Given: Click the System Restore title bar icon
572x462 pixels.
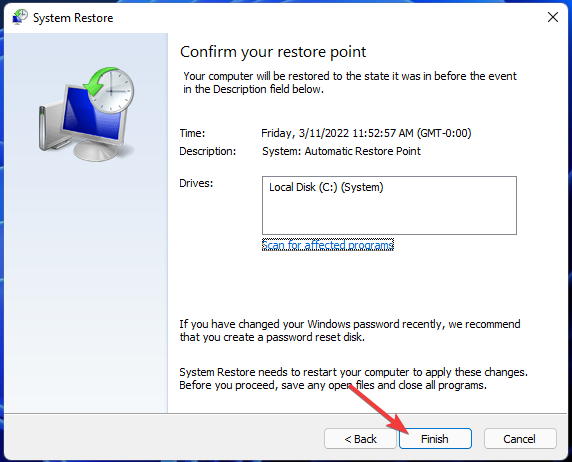Looking at the screenshot, I should point(20,17).
